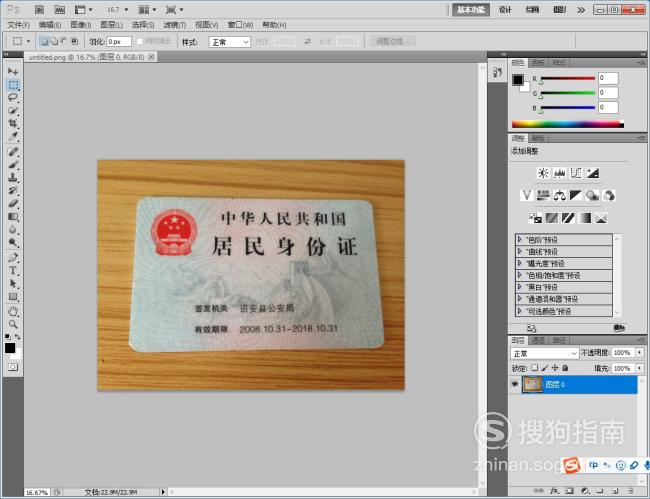Image resolution: width=650 pixels, height=499 pixels.
Task: Select the Path Selection tool
Action: pos(13,283)
